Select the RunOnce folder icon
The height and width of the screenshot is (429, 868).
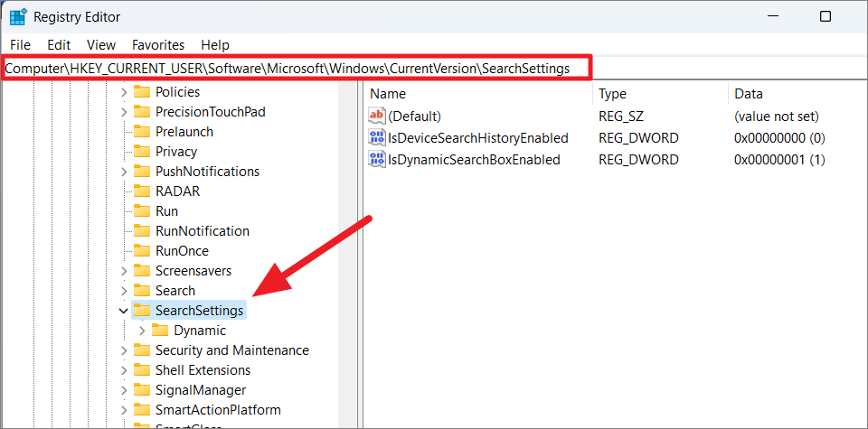point(142,251)
